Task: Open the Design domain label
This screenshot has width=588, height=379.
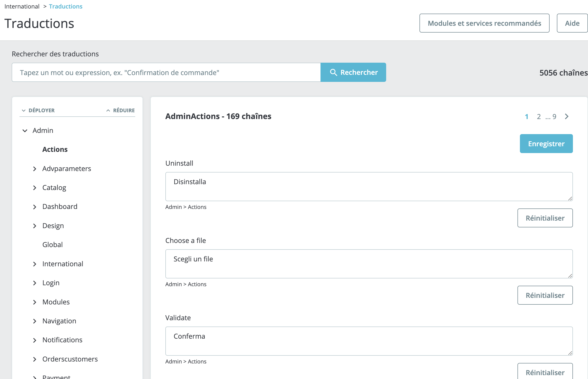Action: click(x=53, y=226)
